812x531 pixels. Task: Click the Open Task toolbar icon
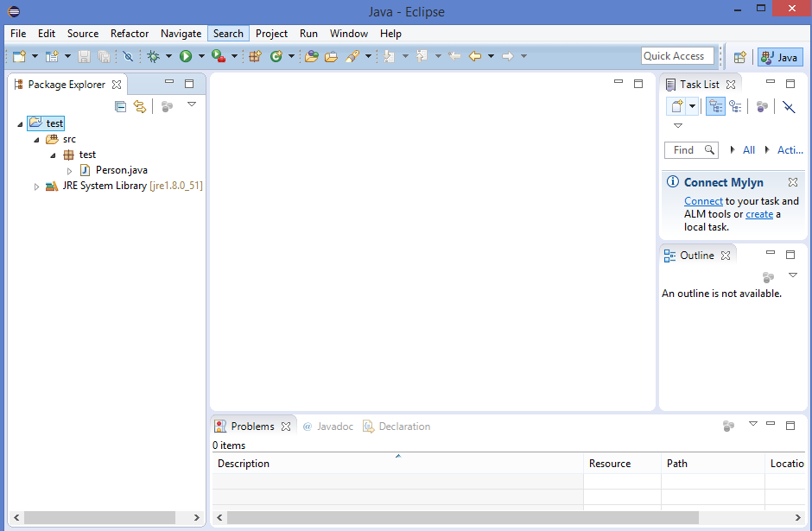tap(331, 56)
